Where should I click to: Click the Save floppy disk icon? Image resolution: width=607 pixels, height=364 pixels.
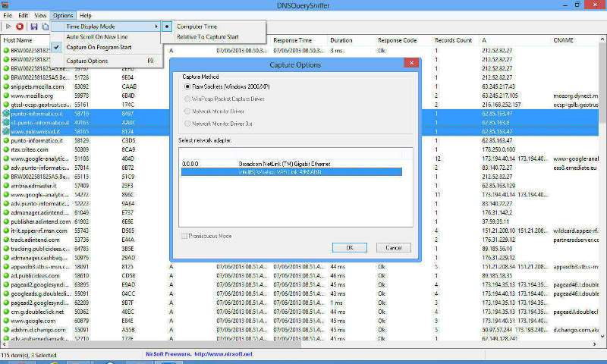click(33, 27)
